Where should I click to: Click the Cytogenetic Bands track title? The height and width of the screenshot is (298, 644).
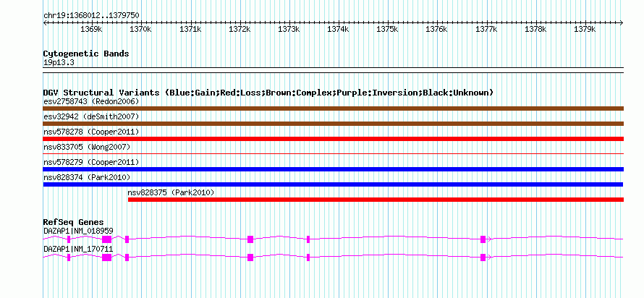coord(86,54)
